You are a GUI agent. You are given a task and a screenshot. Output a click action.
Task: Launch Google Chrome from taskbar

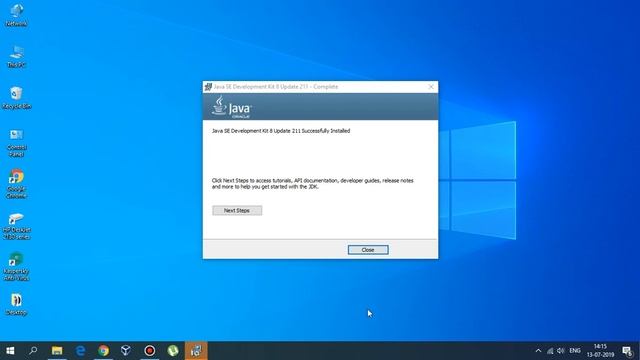click(x=103, y=351)
